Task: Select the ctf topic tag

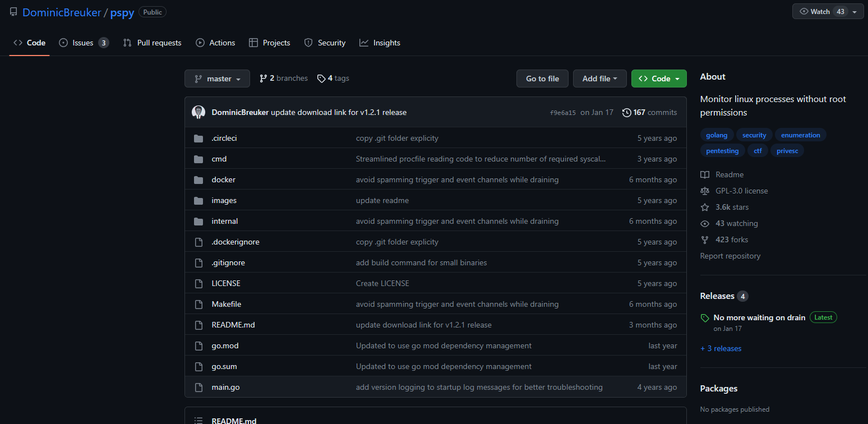Action: (758, 151)
